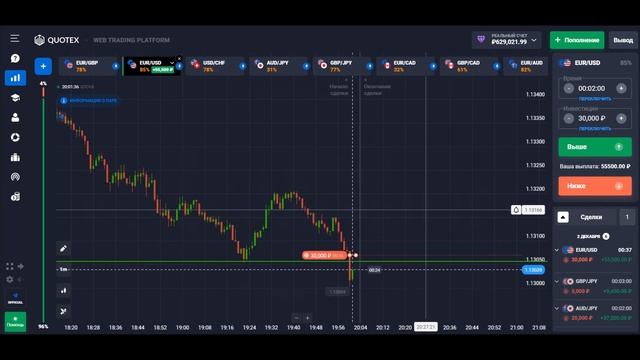Open the education graduation-cap icon

tap(15, 98)
